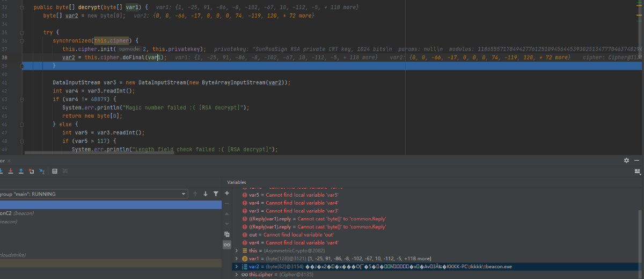Duplicate the watch using the copy icon
Image resolution: width=644 pixels, height=279 pixels.
pyautogui.click(x=227, y=234)
